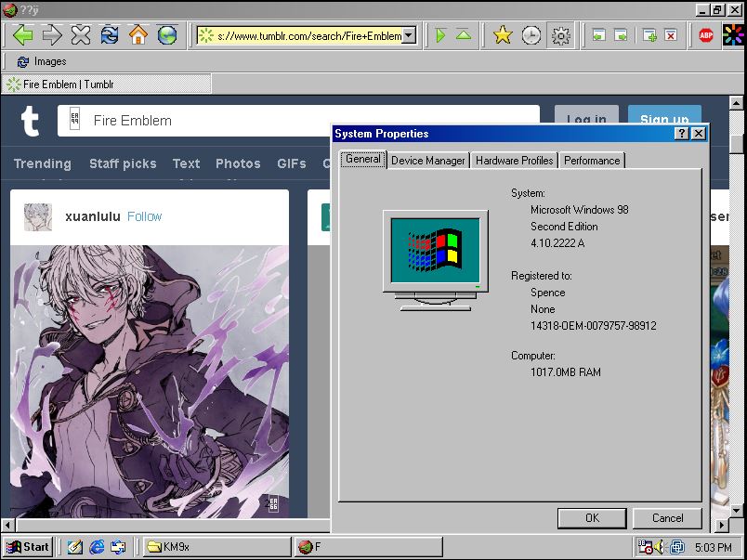
Task: Refresh the current webpage
Action: pyautogui.click(x=110, y=34)
